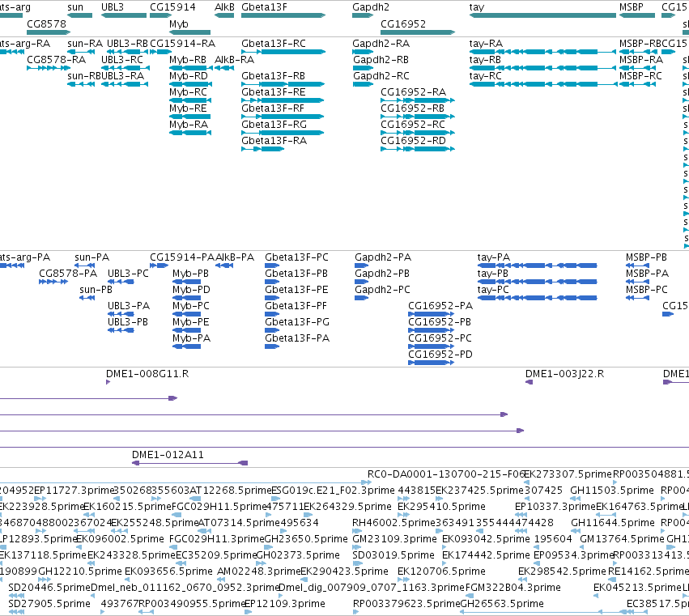Click the DME1-012A11 clone span line
This screenshot has height=616, width=689.
[189, 463]
